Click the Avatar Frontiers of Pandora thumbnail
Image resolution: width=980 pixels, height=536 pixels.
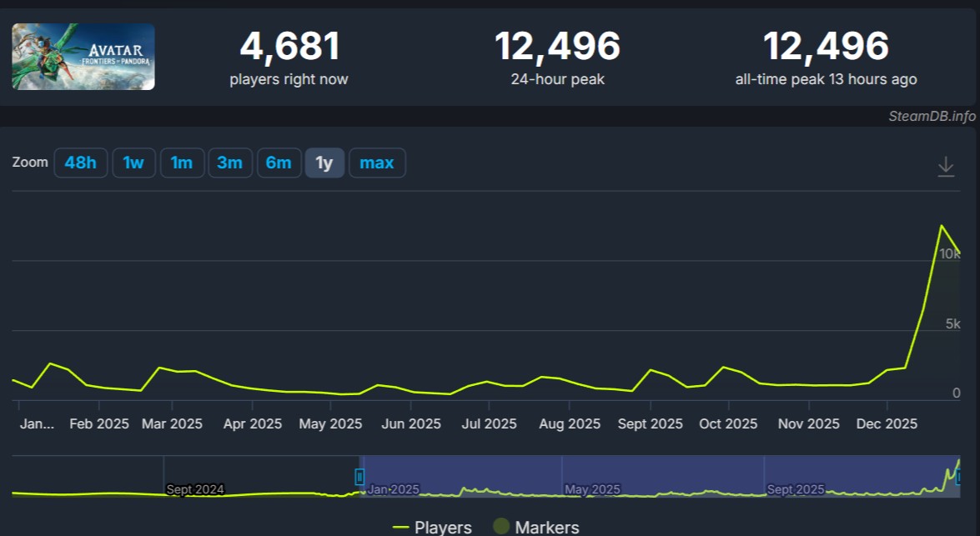pyautogui.click(x=83, y=57)
